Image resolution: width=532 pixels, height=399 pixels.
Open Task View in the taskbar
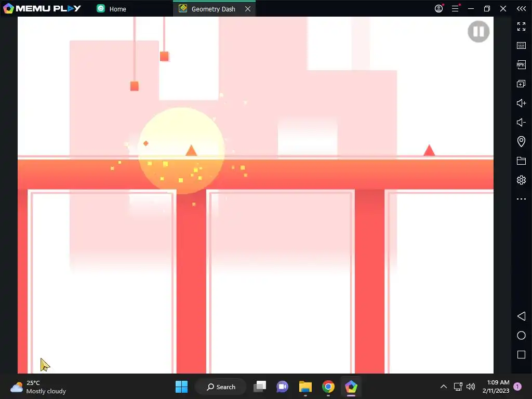coord(260,387)
